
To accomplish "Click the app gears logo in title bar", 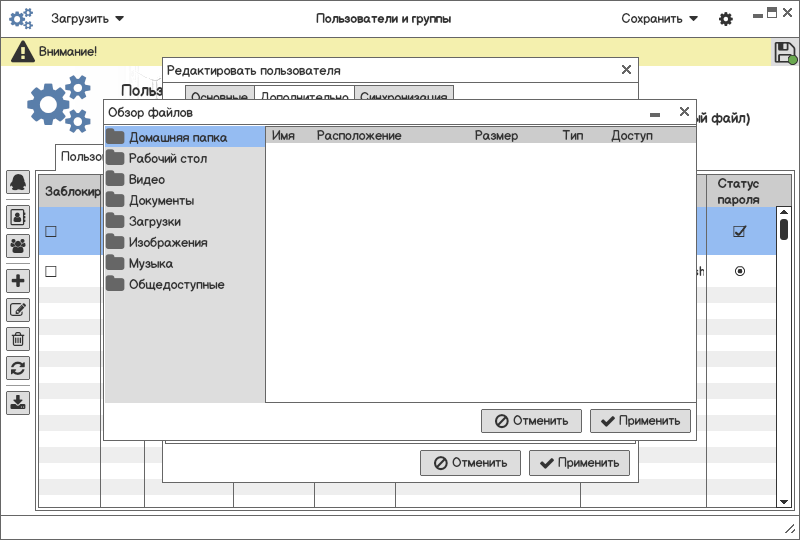I will click(x=21, y=19).
